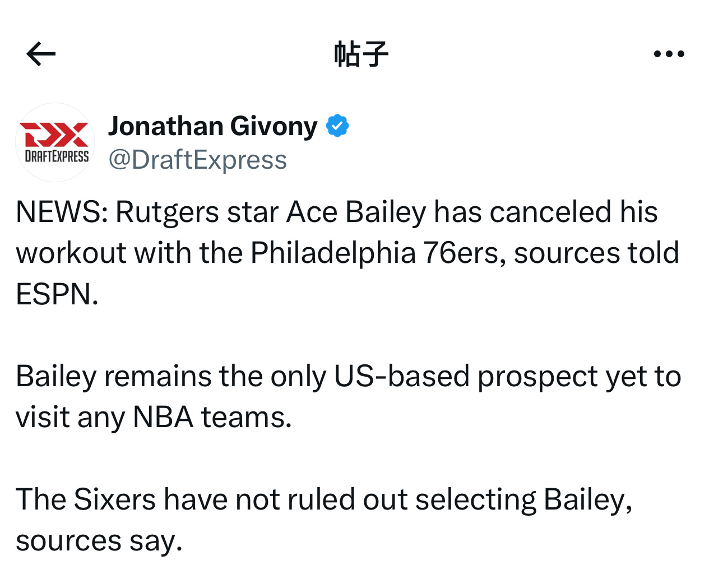The image size is (723, 588).
Task: Click the words canceled his
Action: (573, 212)
